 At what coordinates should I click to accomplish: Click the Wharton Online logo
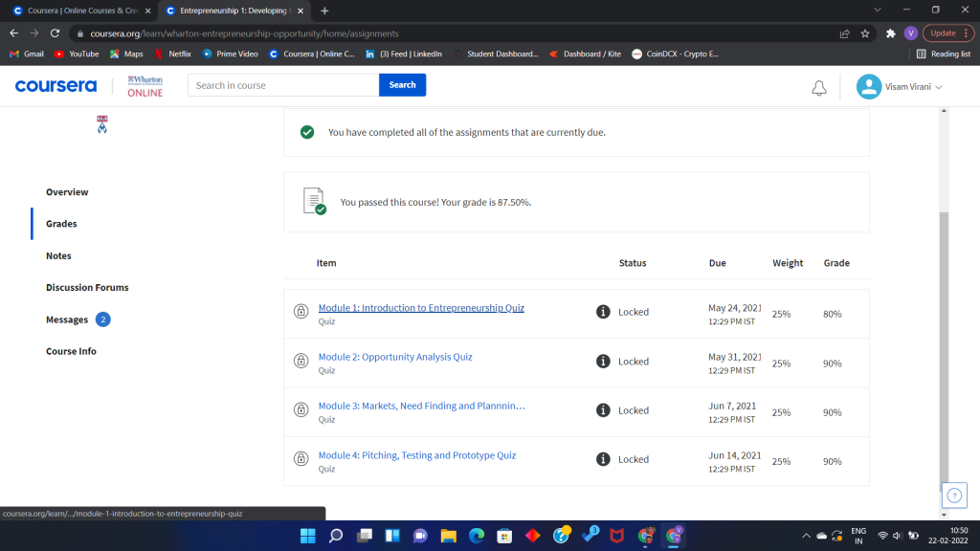click(x=145, y=86)
